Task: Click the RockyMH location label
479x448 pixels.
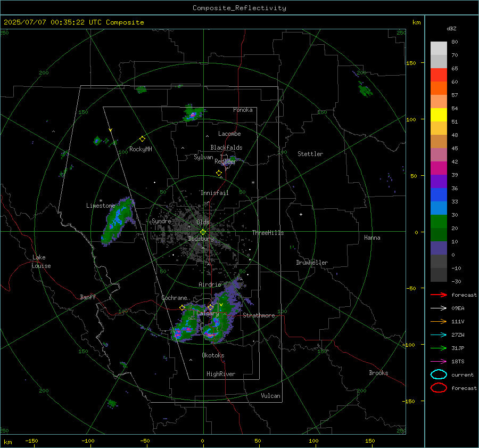Action: 141,149
